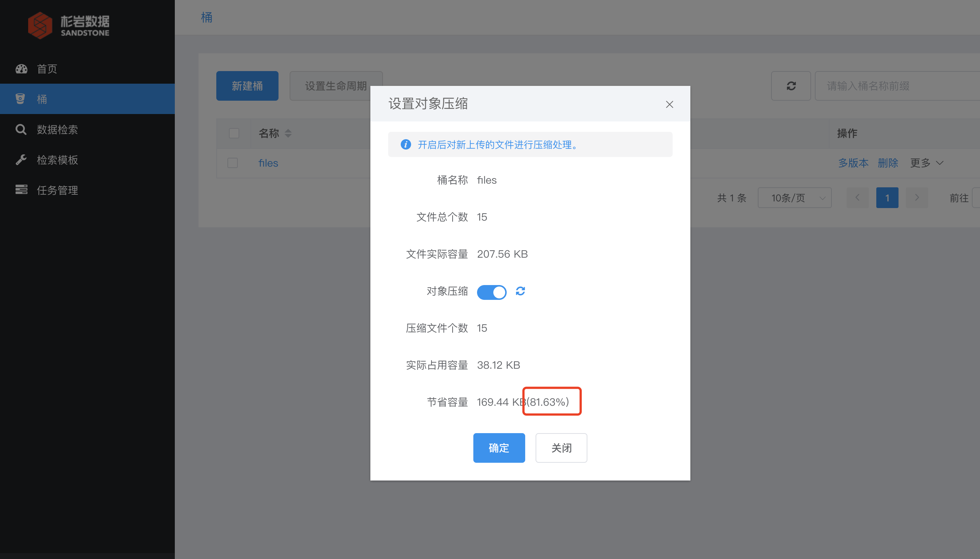Click the 操作 column header
The height and width of the screenshot is (559, 980).
click(x=847, y=133)
